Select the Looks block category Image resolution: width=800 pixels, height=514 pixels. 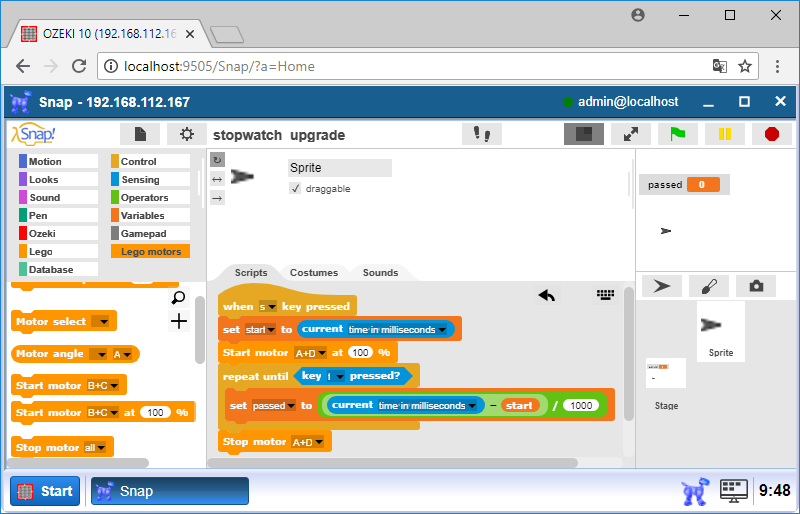58,179
